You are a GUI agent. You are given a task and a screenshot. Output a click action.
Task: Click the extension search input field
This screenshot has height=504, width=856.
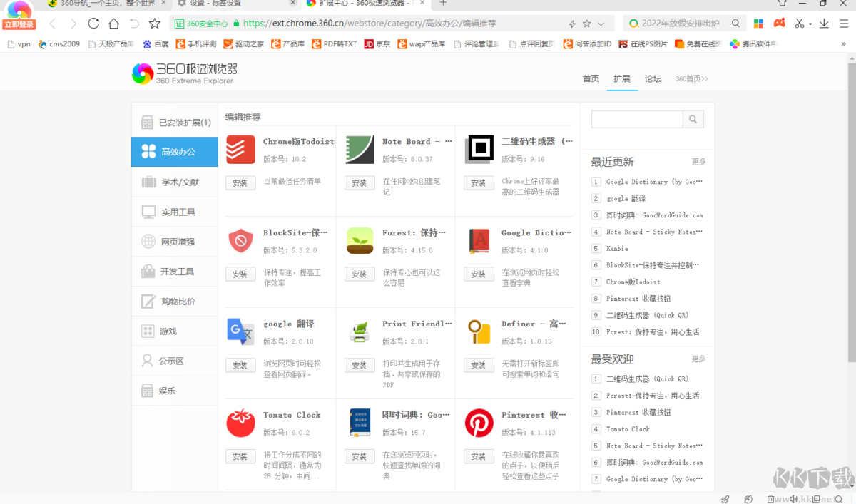click(637, 119)
